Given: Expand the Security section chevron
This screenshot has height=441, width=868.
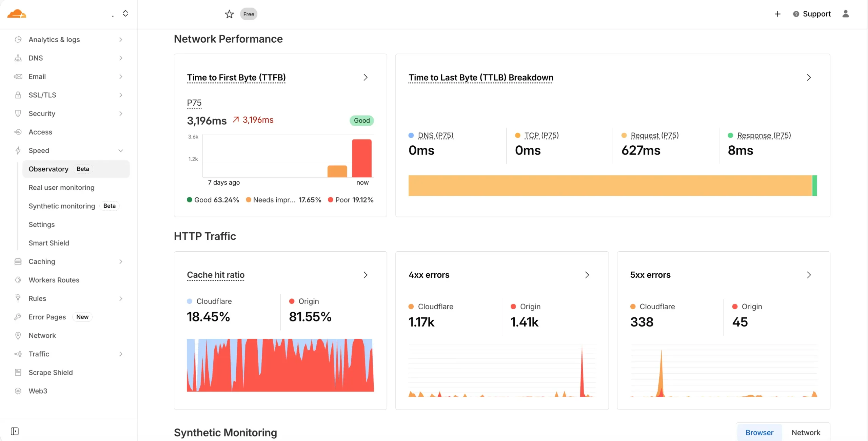Looking at the screenshot, I should click(x=121, y=113).
